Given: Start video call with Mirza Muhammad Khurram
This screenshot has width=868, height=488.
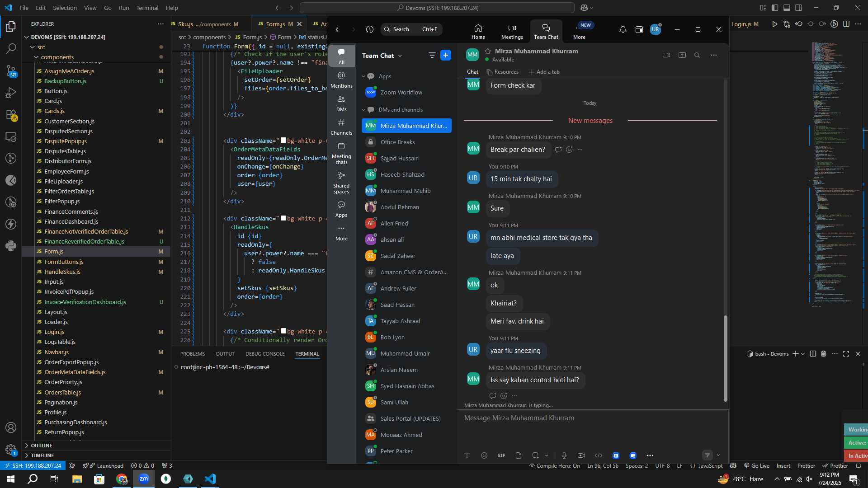Looking at the screenshot, I should click(x=666, y=55).
